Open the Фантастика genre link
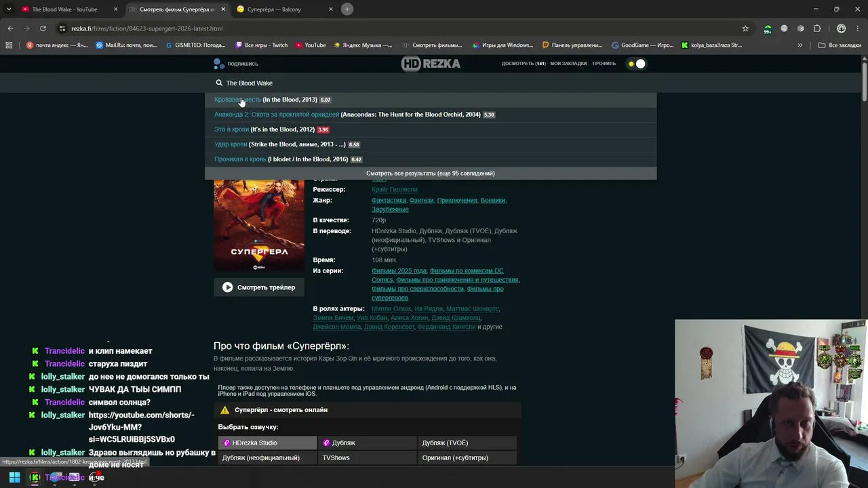Image resolution: width=868 pixels, height=488 pixels. tap(389, 201)
